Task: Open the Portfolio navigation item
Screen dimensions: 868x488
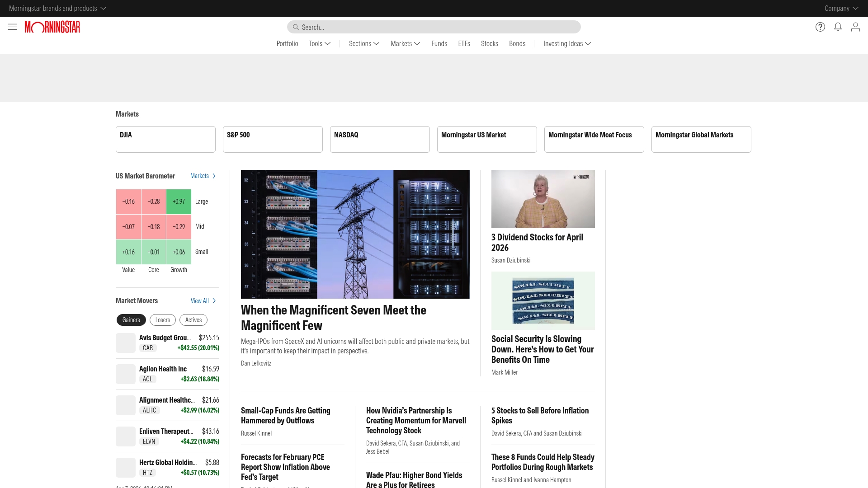Action: coord(287,43)
